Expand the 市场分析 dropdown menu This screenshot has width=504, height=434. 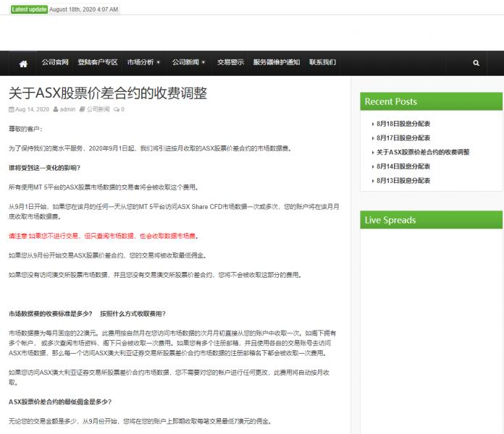tap(143, 62)
